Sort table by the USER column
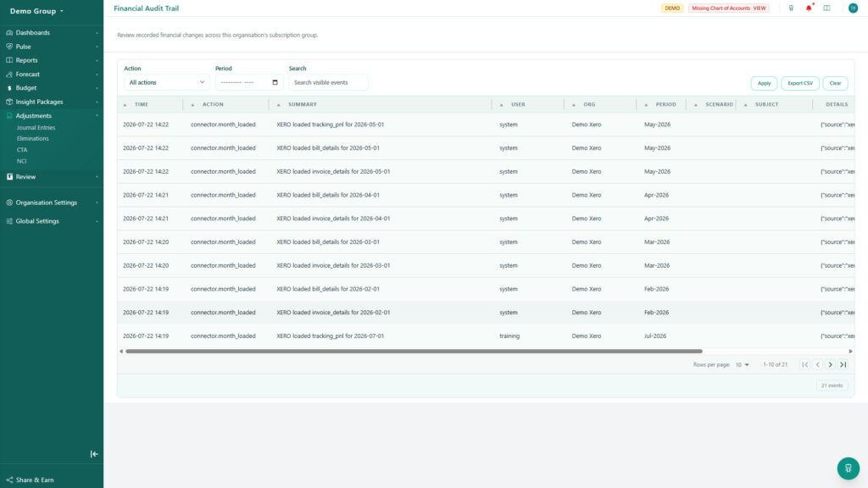The height and width of the screenshot is (488, 868). point(518,104)
